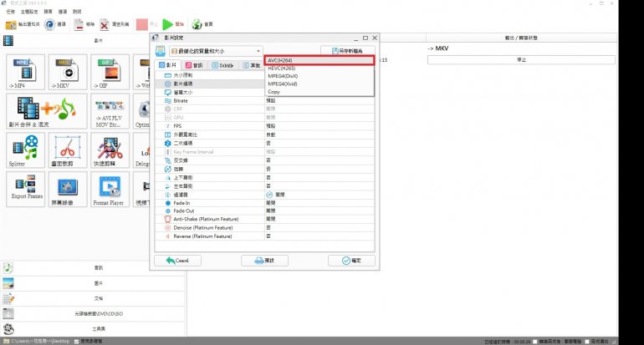
Task: Open the quality preset combo box
Action: (216, 51)
